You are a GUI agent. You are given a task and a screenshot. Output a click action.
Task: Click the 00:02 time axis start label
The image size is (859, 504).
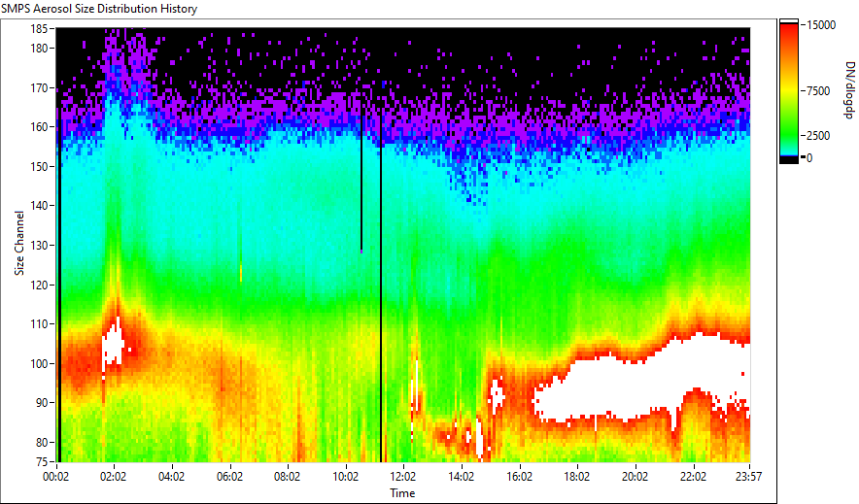pos(56,477)
